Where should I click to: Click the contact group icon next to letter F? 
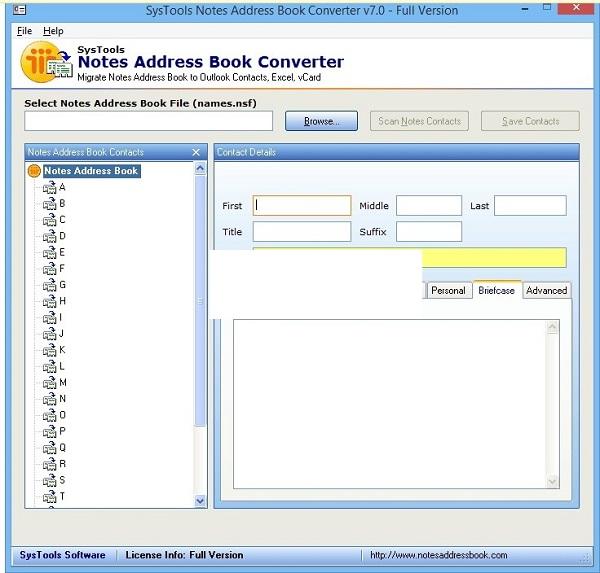tap(49, 269)
